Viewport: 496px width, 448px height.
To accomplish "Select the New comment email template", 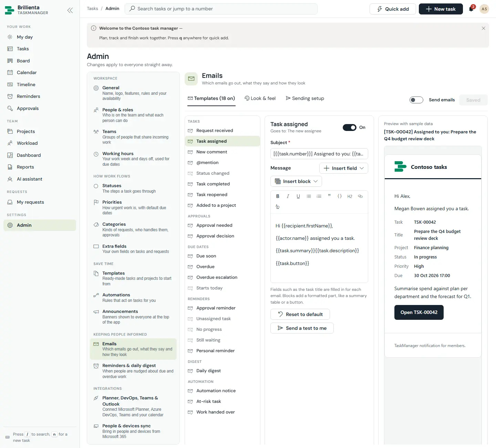I will [223, 152].
